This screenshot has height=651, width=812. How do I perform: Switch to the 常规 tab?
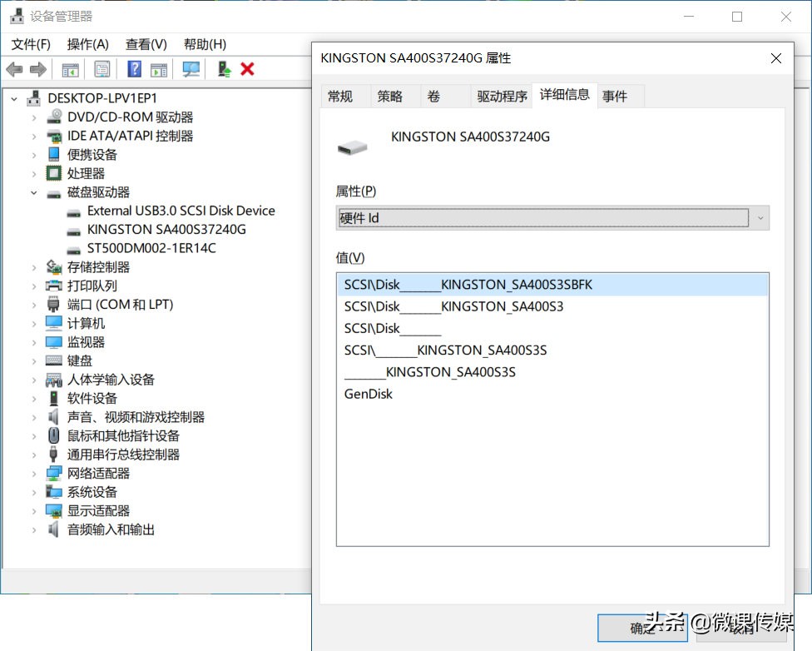[x=345, y=97]
